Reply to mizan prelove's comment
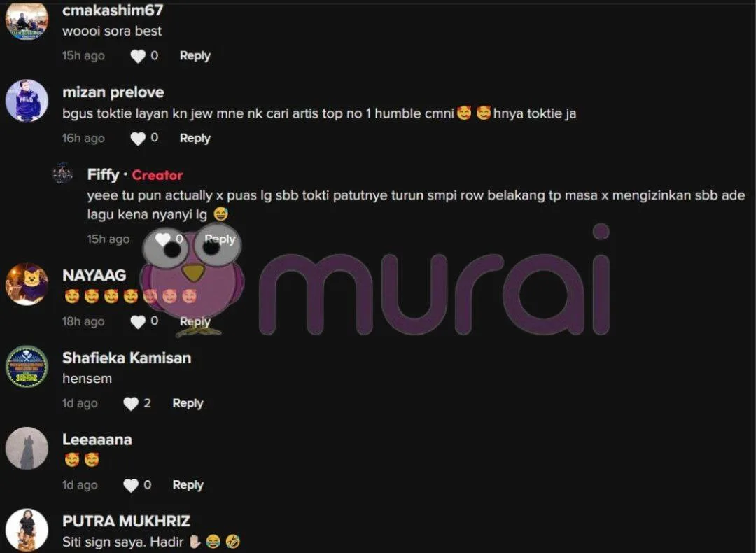 [x=195, y=139]
